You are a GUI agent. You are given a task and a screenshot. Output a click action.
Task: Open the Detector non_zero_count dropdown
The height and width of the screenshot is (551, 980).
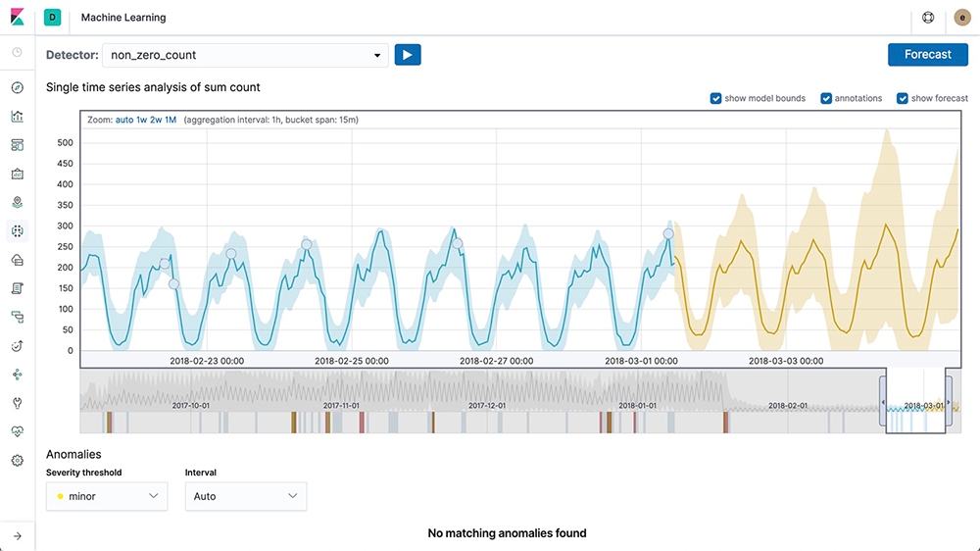tap(245, 55)
